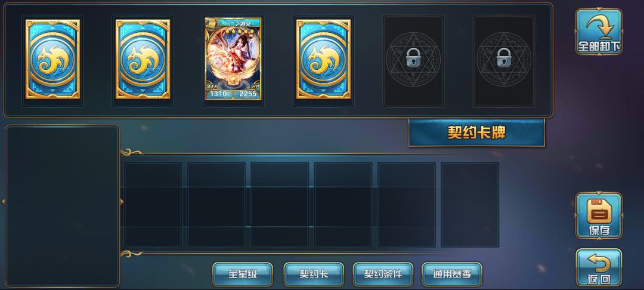Open the 契约卡 contract card filter

tap(314, 274)
